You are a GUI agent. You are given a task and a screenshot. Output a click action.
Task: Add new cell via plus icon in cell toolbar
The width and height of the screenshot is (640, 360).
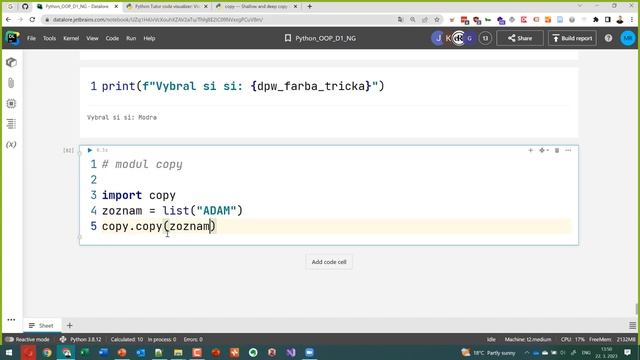[x=530, y=150]
